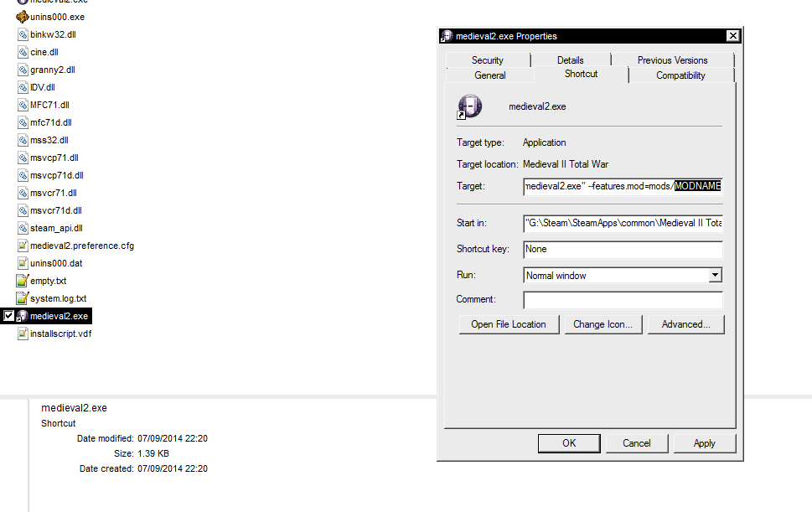Screen dimensions: 812x512
Task: Select the unins000.dat file name
Action: (x=56, y=263)
